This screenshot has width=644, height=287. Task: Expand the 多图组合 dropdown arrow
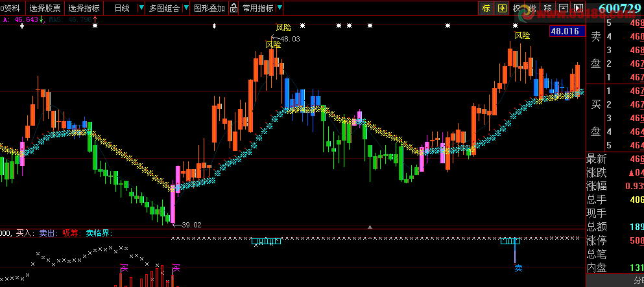[x=186, y=8]
